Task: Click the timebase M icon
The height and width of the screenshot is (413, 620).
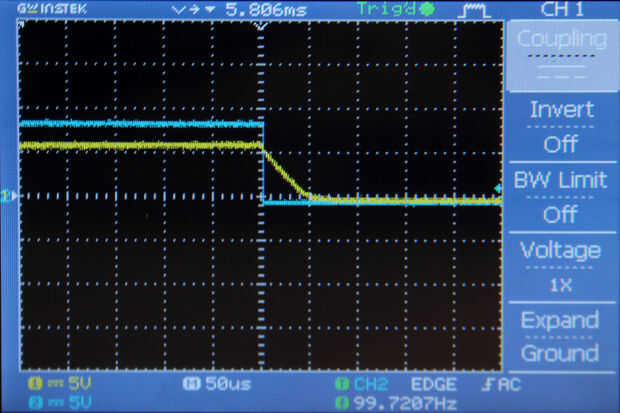Action: [x=192, y=383]
